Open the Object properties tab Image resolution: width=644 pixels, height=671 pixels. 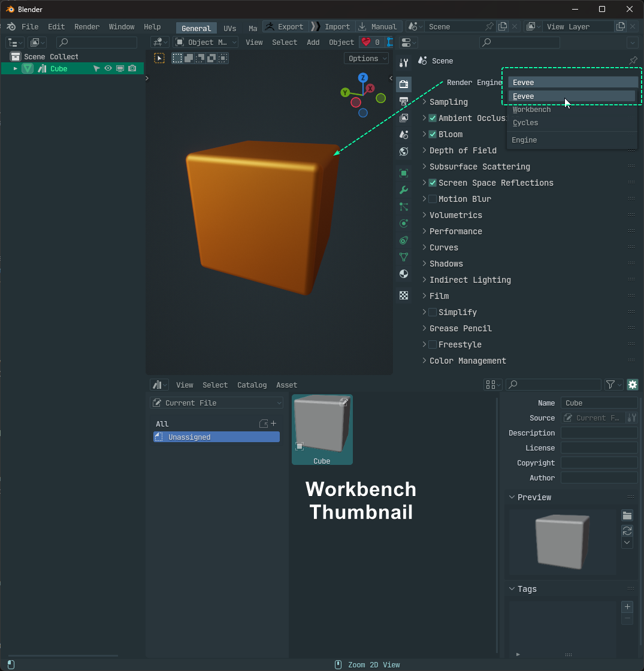404,173
